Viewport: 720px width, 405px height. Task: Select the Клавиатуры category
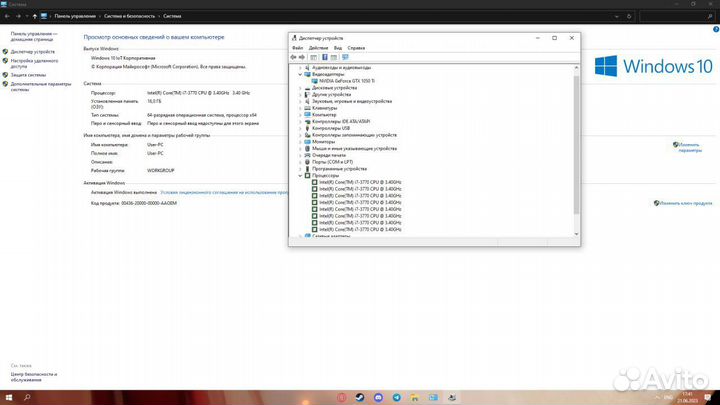tap(324, 108)
